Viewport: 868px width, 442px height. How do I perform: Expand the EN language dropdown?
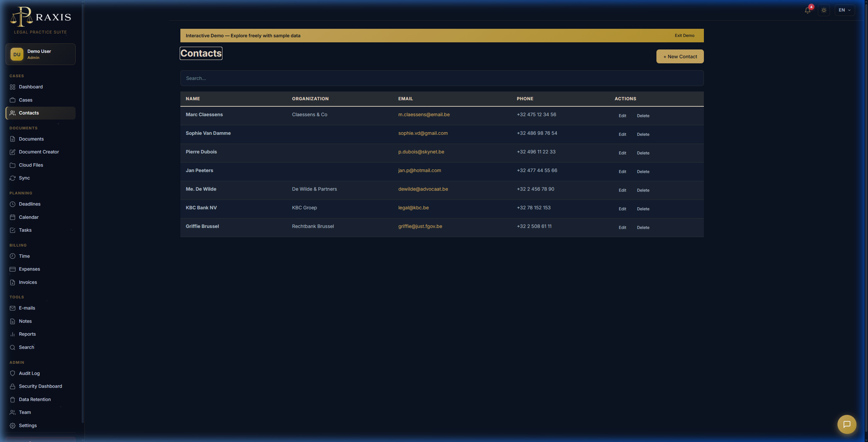tap(845, 10)
